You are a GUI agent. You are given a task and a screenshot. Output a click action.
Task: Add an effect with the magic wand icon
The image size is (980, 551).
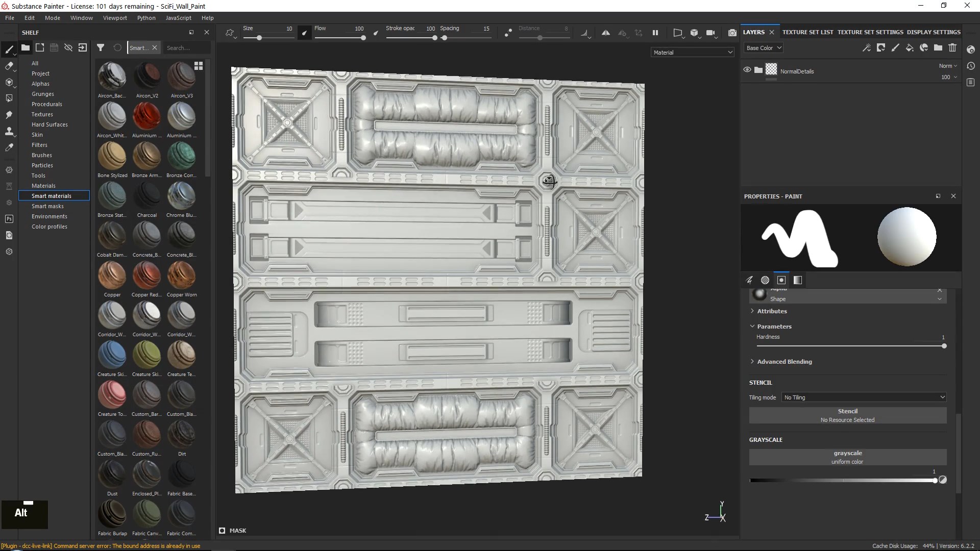pyautogui.click(x=867, y=47)
